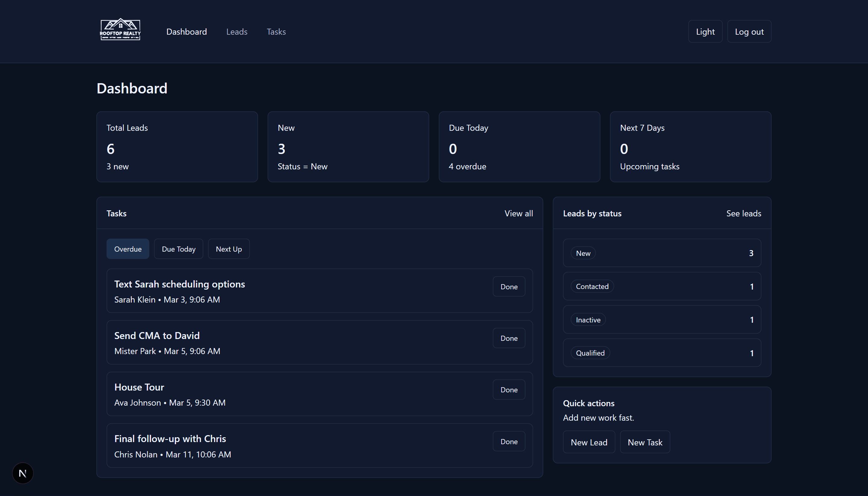This screenshot has width=868, height=496.
Task: Mark 'Text Sarah scheduling options' as Done
Action: point(509,286)
